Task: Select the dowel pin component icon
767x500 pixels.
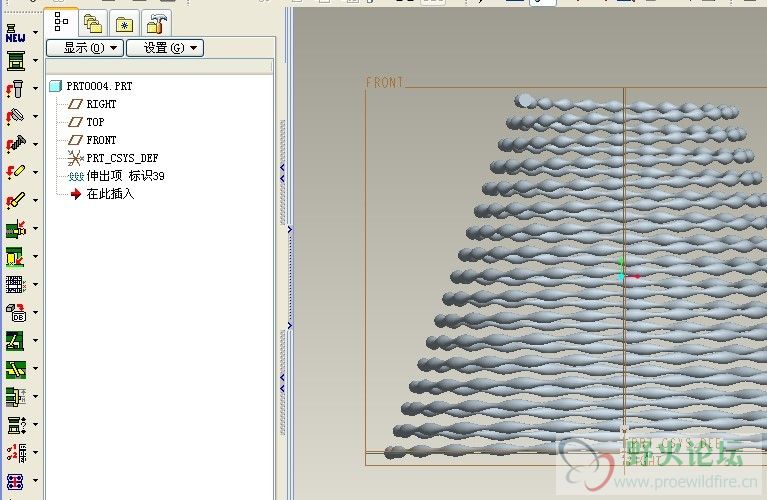Action: tap(15, 116)
